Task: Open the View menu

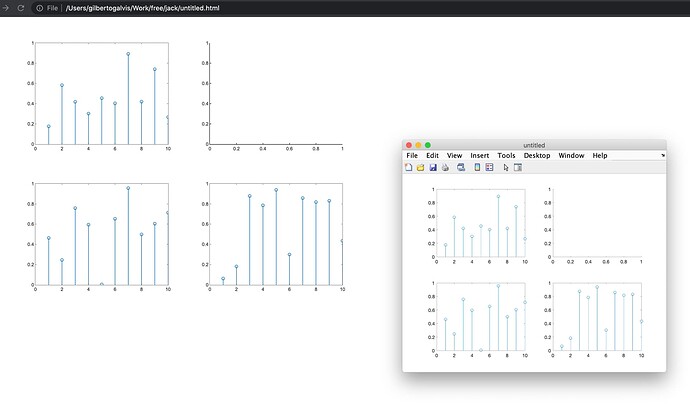Action: pos(455,155)
